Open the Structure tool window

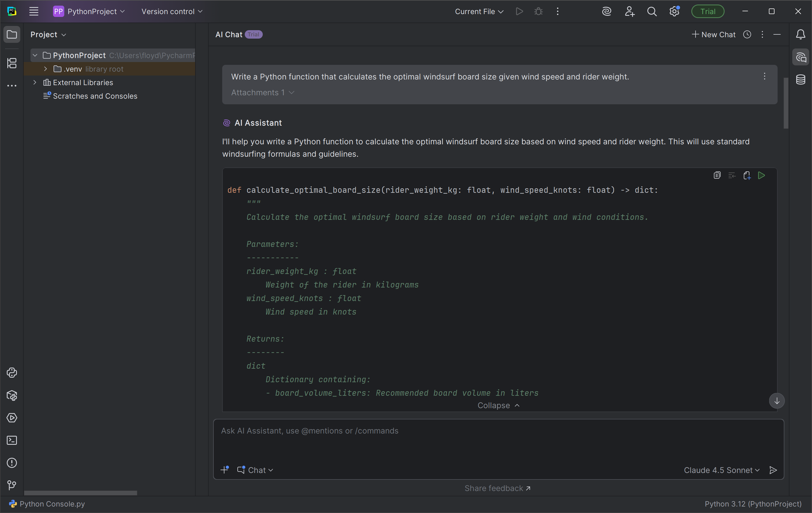point(12,63)
